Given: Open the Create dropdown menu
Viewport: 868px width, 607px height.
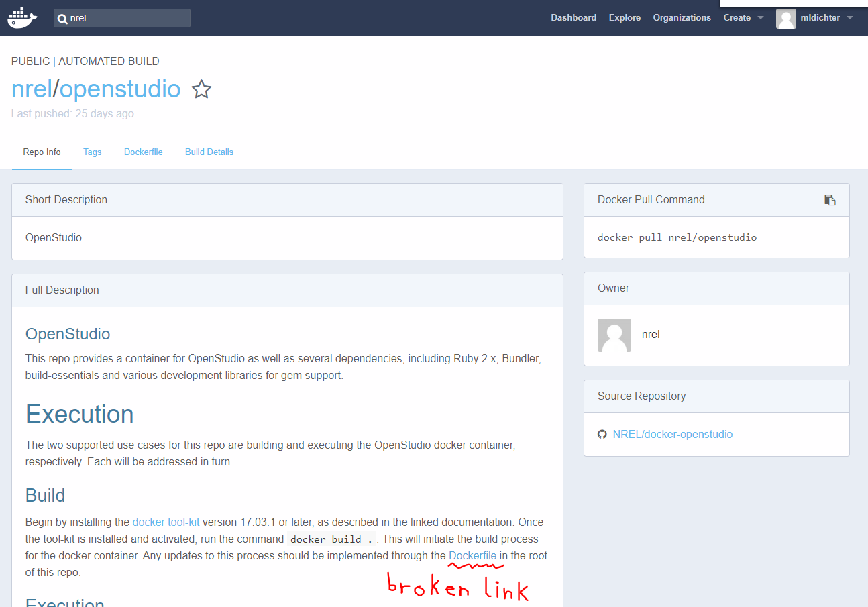Looking at the screenshot, I should (x=737, y=18).
